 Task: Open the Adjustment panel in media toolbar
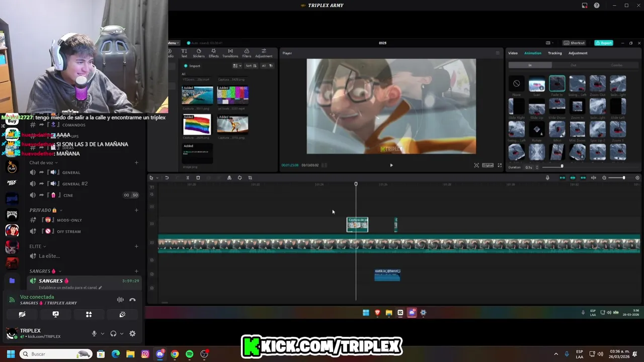click(x=264, y=53)
